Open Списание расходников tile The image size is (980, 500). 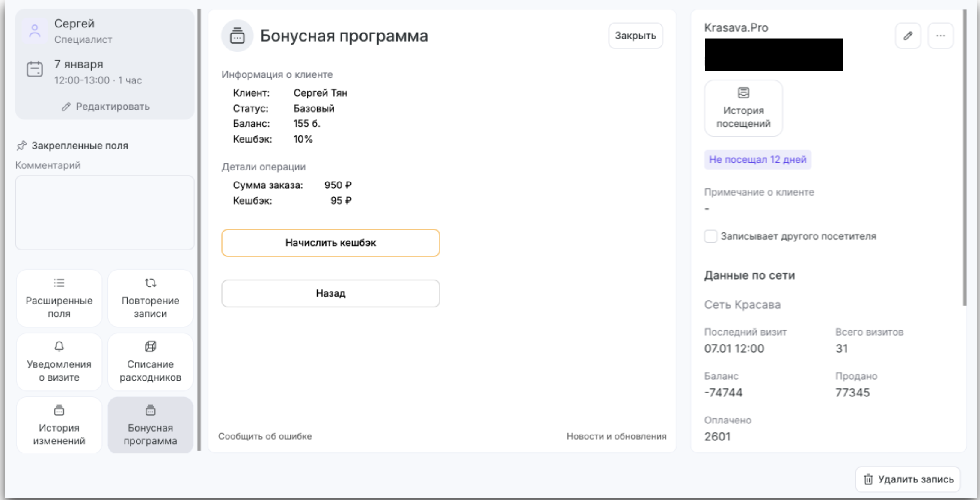click(x=150, y=362)
